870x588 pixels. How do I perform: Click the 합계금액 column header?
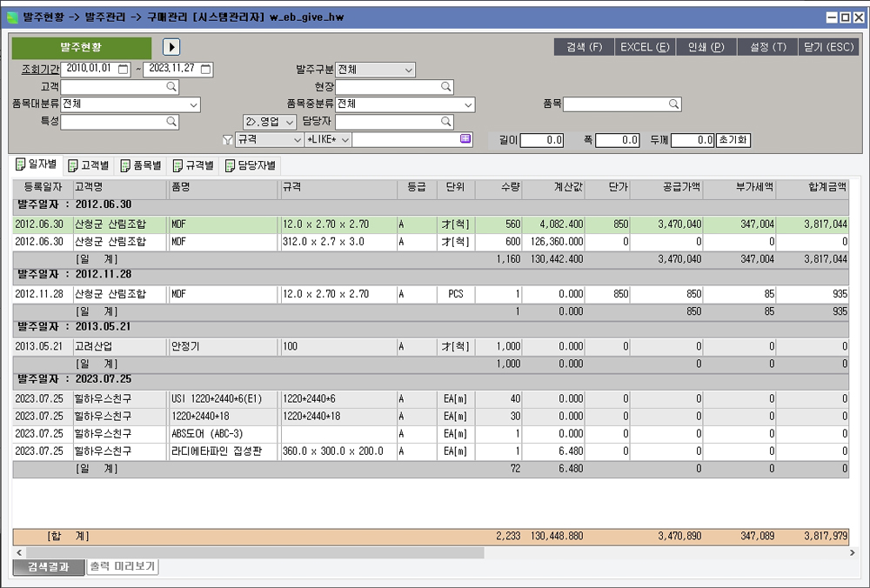point(813,188)
